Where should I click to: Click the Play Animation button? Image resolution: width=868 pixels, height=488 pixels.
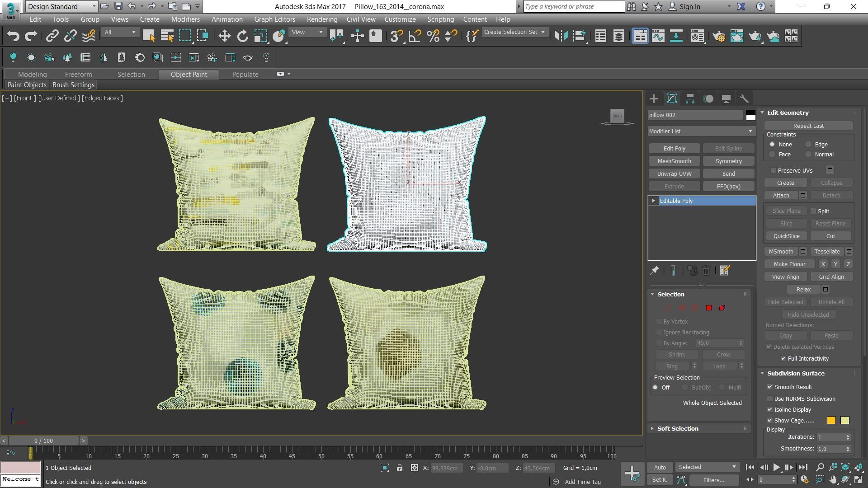click(776, 468)
